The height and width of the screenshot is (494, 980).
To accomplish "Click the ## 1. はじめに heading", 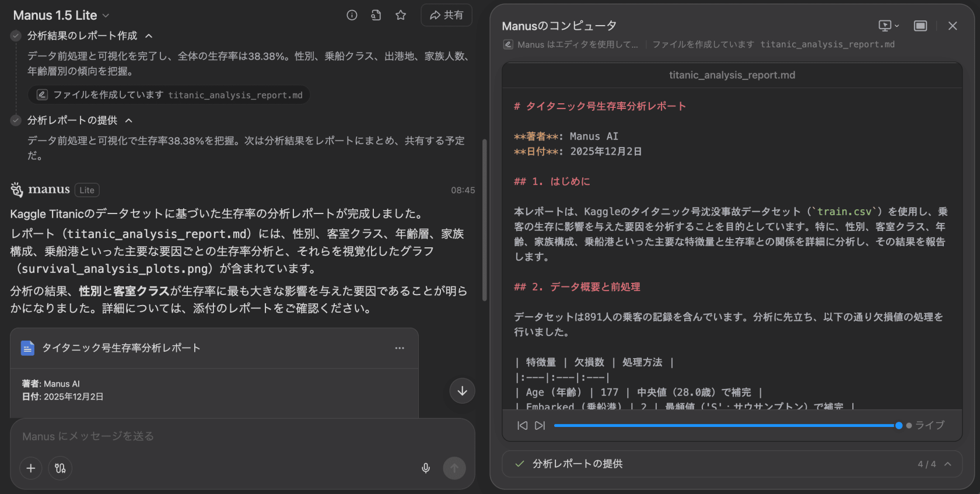I will pos(552,181).
